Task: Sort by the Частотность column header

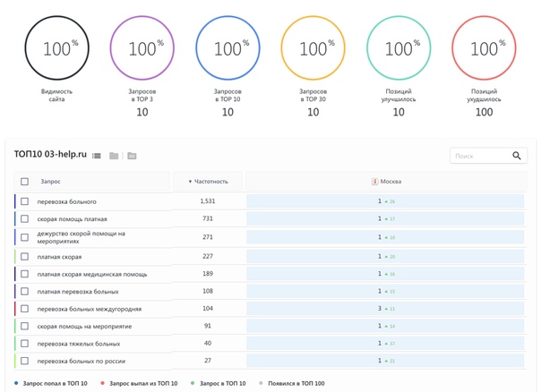Action: pyautogui.click(x=208, y=182)
